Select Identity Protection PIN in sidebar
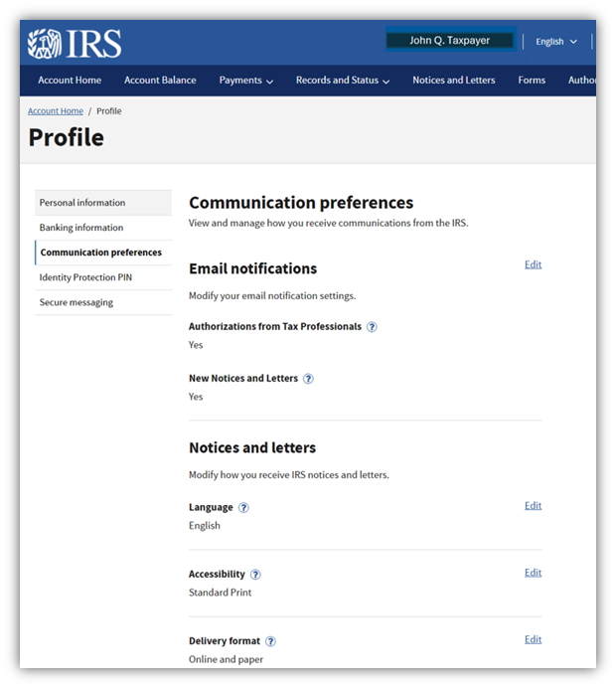The width and height of the screenshot is (616, 688). coord(103,277)
